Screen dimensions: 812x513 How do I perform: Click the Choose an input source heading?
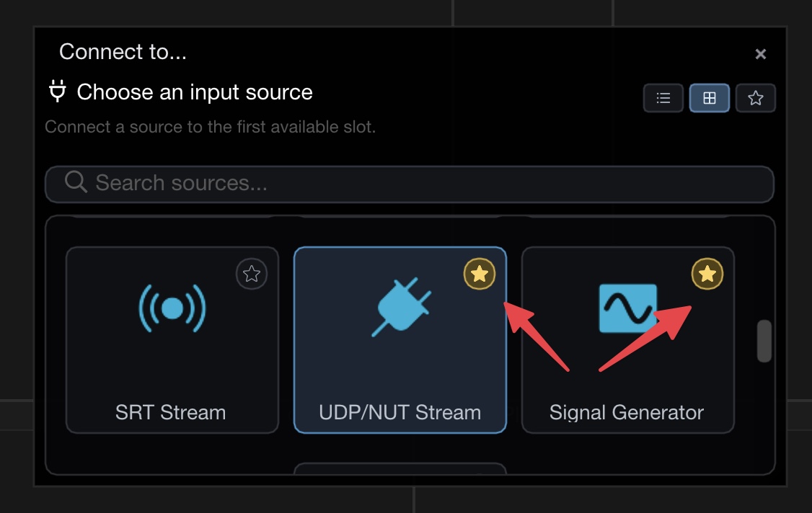[195, 92]
